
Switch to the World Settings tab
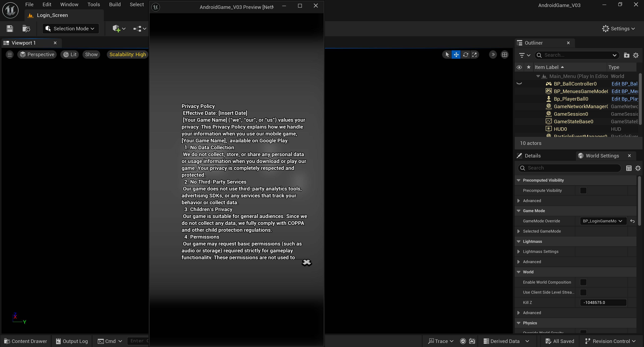(x=602, y=155)
